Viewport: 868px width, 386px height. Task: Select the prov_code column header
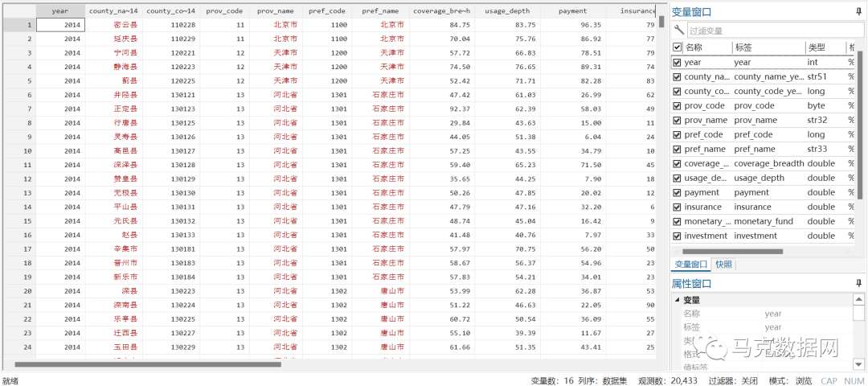[x=223, y=10]
